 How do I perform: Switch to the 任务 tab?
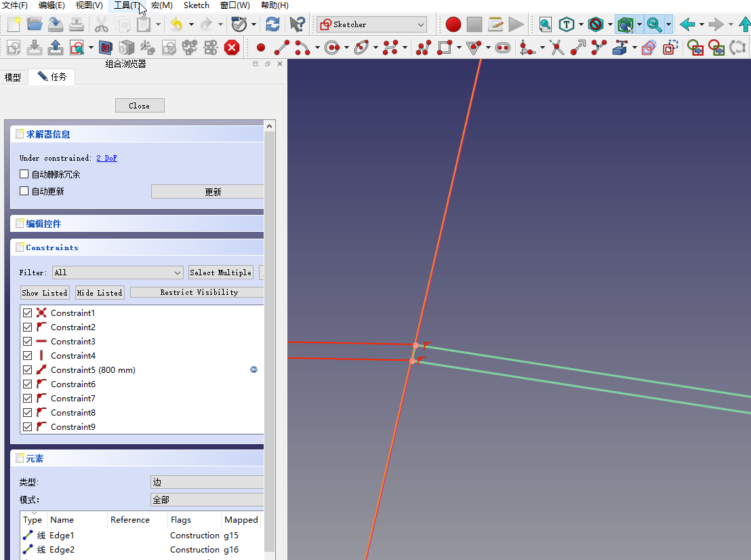(52, 77)
